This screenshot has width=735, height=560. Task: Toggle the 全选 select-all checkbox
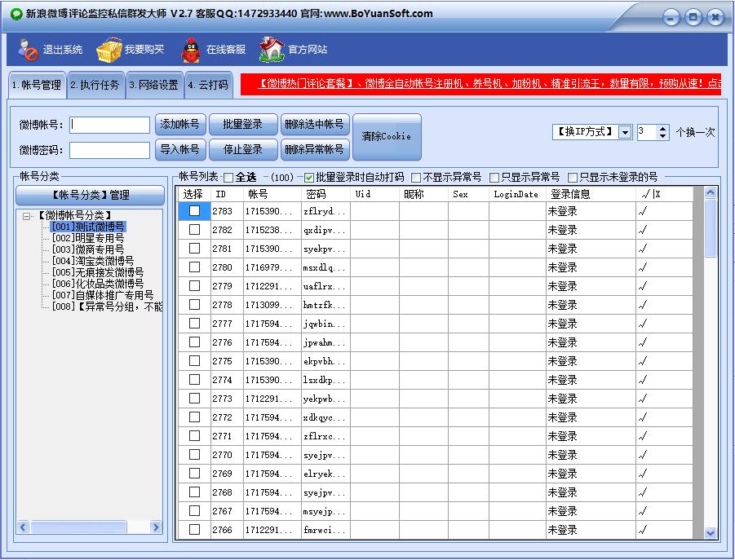[x=228, y=178]
